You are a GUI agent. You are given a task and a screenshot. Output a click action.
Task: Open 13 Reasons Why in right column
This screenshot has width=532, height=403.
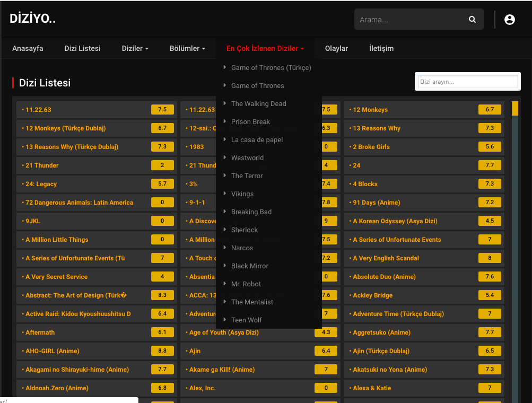click(x=377, y=128)
